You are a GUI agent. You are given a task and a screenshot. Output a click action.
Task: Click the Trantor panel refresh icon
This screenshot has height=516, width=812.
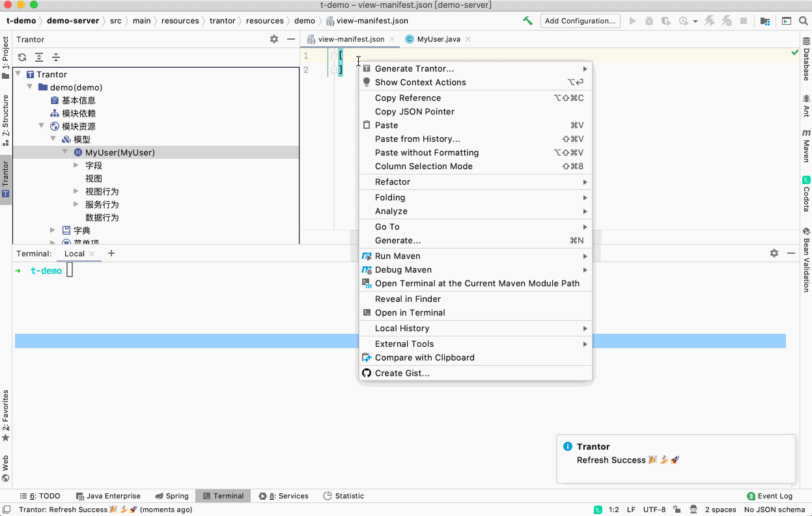22,57
